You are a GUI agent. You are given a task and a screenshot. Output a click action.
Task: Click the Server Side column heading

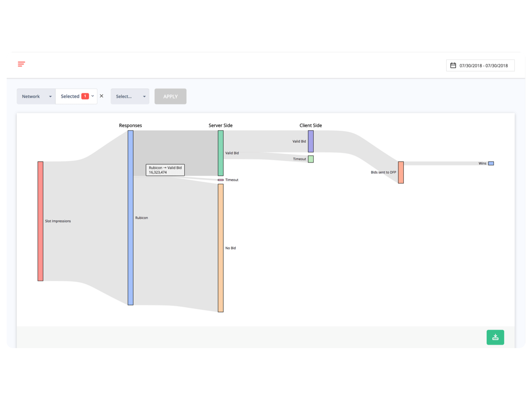click(221, 125)
